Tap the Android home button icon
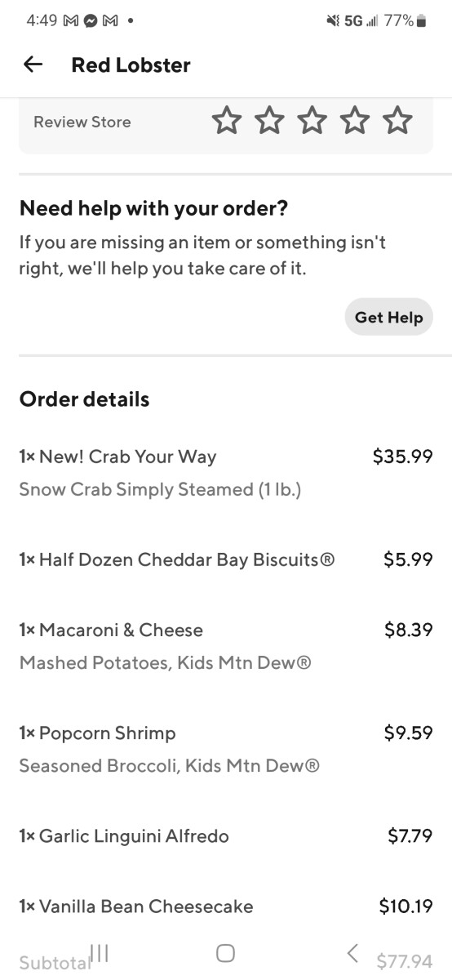 click(x=226, y=952)
